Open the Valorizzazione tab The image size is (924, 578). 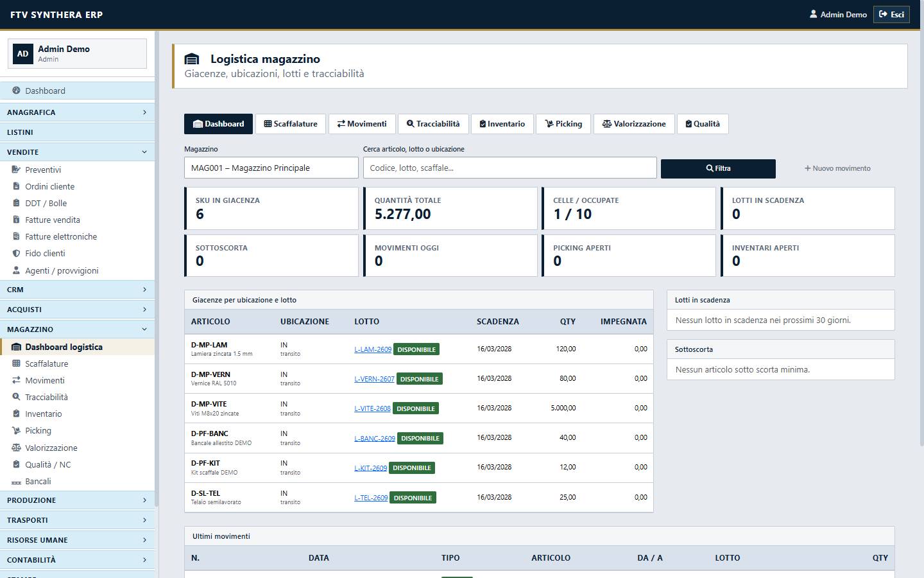634,124
